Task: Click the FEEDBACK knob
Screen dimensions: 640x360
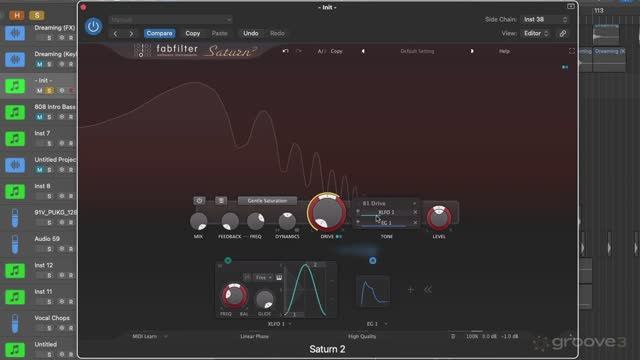Action: click(230, 222)
